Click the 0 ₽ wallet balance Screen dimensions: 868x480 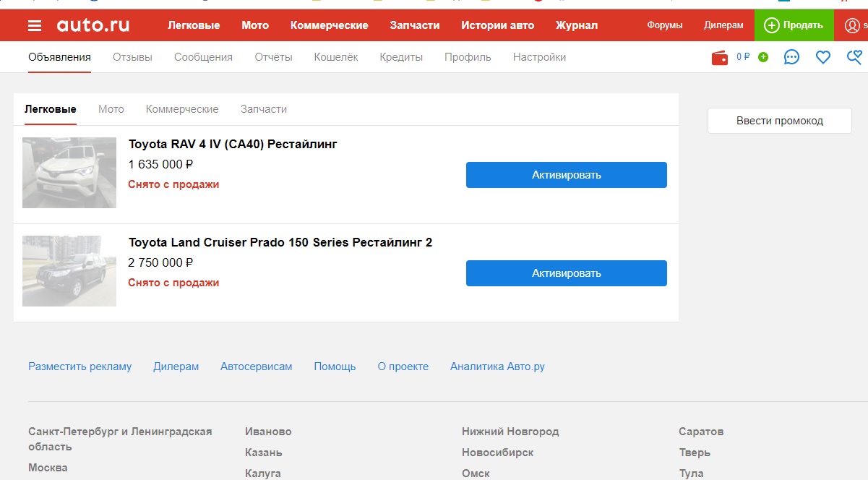click(743, 57)
